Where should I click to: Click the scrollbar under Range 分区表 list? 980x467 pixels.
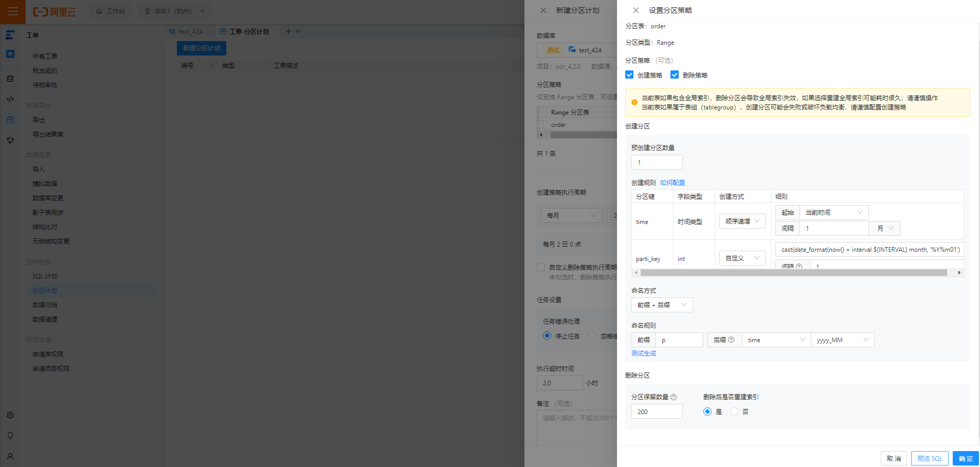click(x=584, y=135)
